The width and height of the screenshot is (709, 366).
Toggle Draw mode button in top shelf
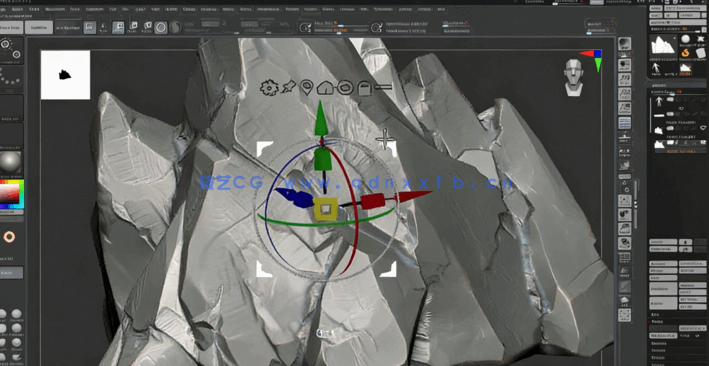[x=104, y=28]
